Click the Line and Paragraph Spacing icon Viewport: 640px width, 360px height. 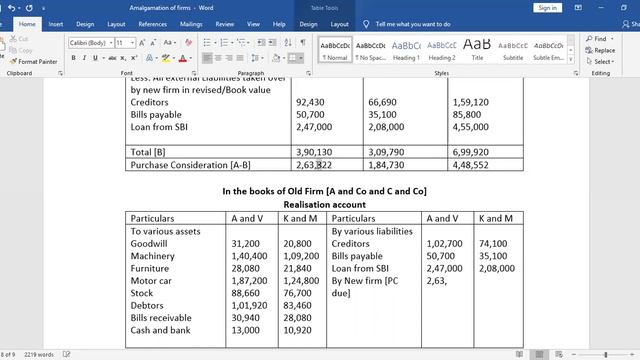(x=255, y=58)
